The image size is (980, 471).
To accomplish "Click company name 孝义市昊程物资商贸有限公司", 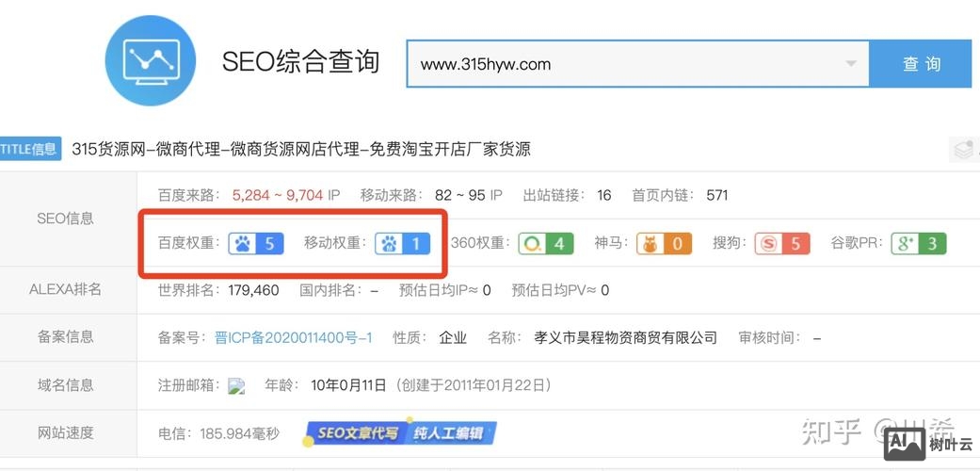I will (626, 338).
